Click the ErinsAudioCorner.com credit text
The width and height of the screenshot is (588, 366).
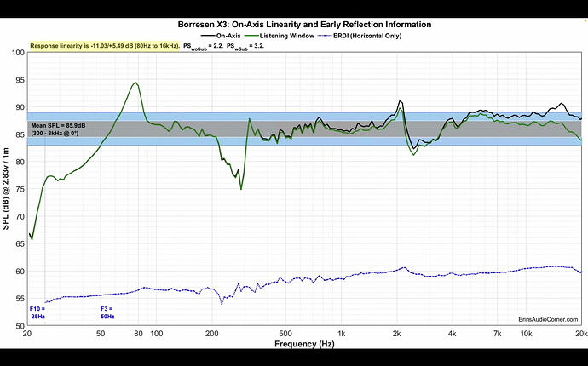coord(548,319)
